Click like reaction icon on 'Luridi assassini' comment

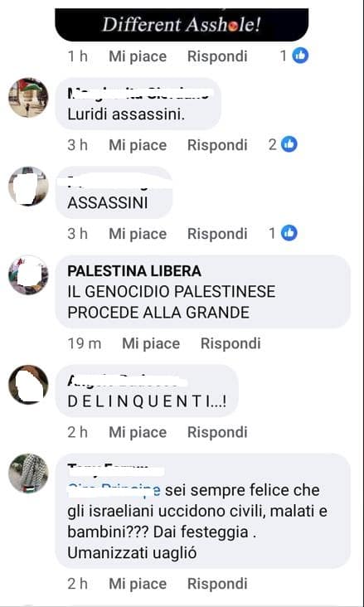pyautogui.click(x=289, y=145)
